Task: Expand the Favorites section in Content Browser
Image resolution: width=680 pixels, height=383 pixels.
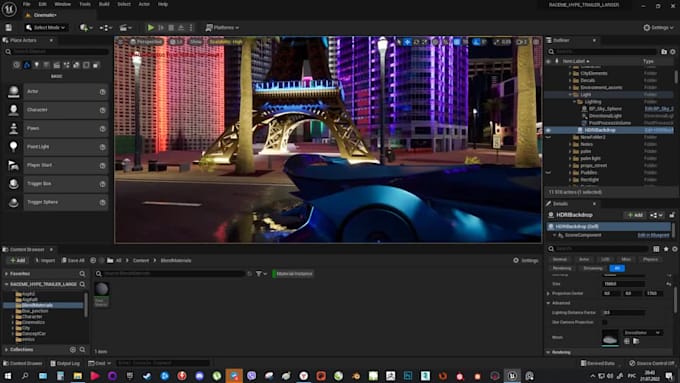Action: 7,274
